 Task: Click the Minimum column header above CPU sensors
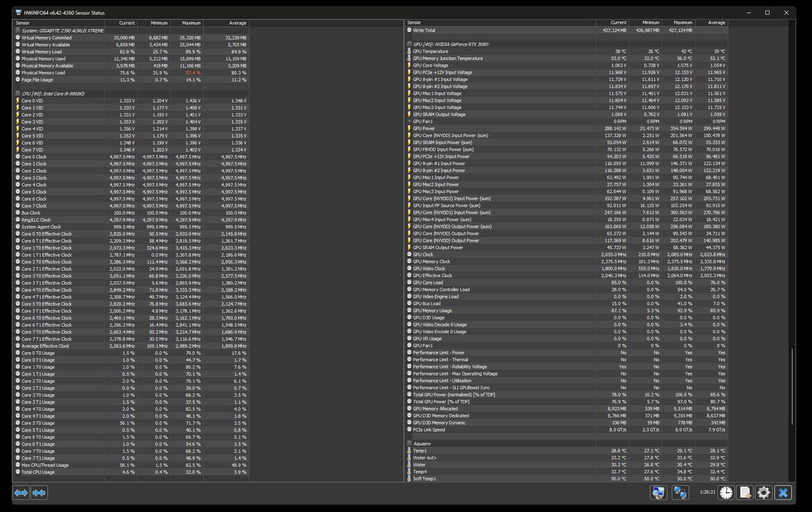coord(154,23)
